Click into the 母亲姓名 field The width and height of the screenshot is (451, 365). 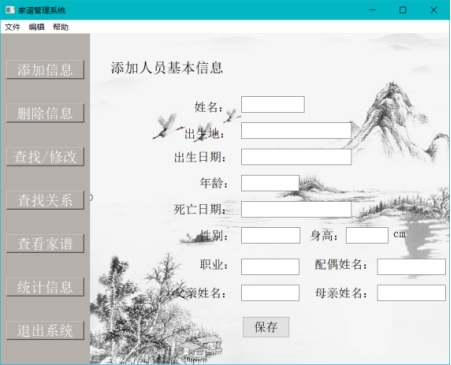point(411,293)
